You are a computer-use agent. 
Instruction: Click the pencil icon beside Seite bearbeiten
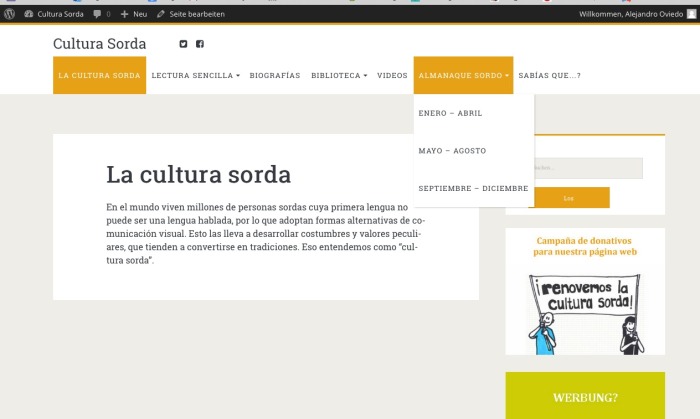coord(161,14)
